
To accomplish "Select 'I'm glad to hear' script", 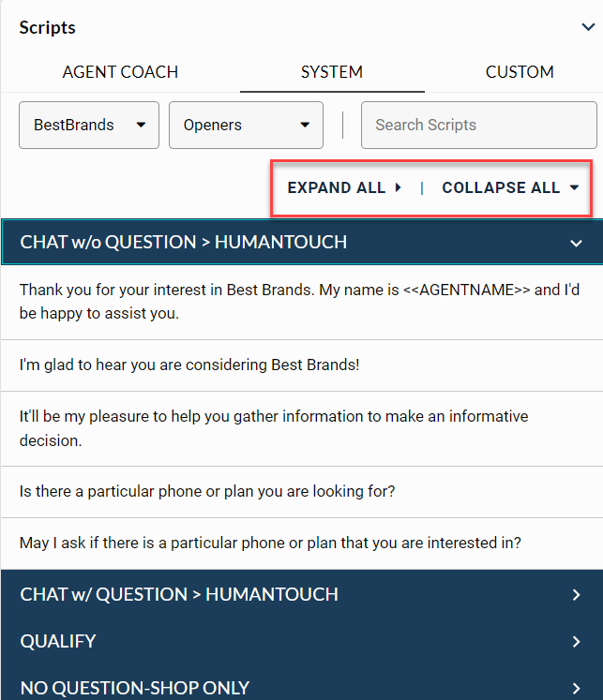I will tap(189, 365).
